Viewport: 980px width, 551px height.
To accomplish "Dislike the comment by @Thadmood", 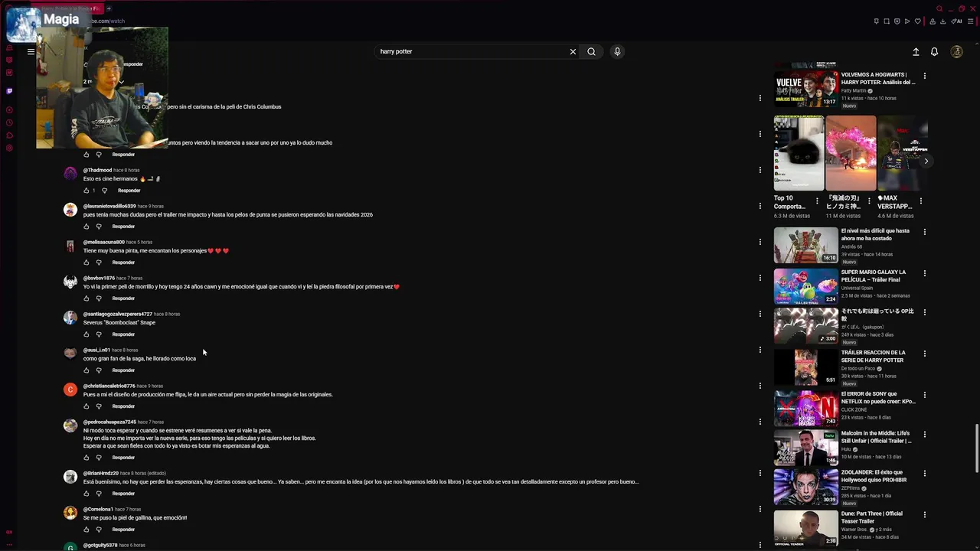I will pyautogui.click(x=104, y=191).
